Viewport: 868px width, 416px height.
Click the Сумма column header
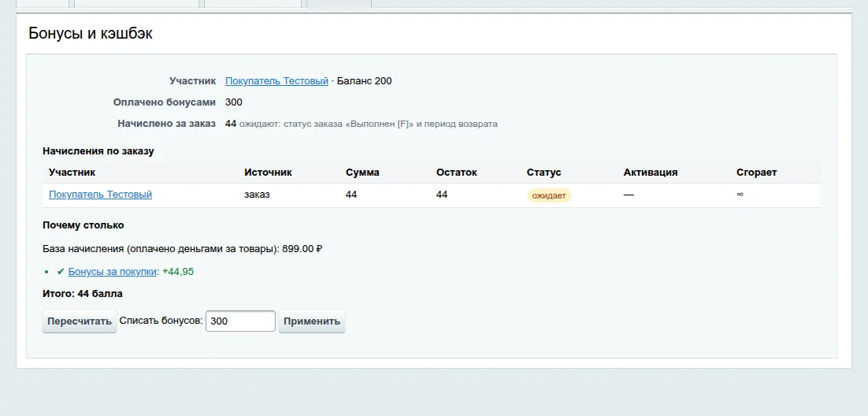click(362, 173)
